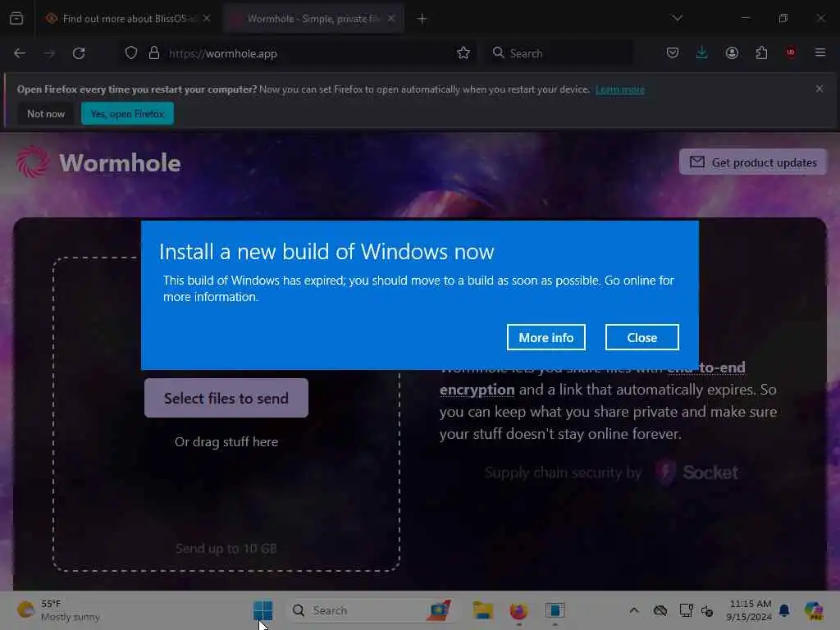The width and height of the screenshot is (840, 630).
Task: Open the clock and calendar
Action: [750, 610]
